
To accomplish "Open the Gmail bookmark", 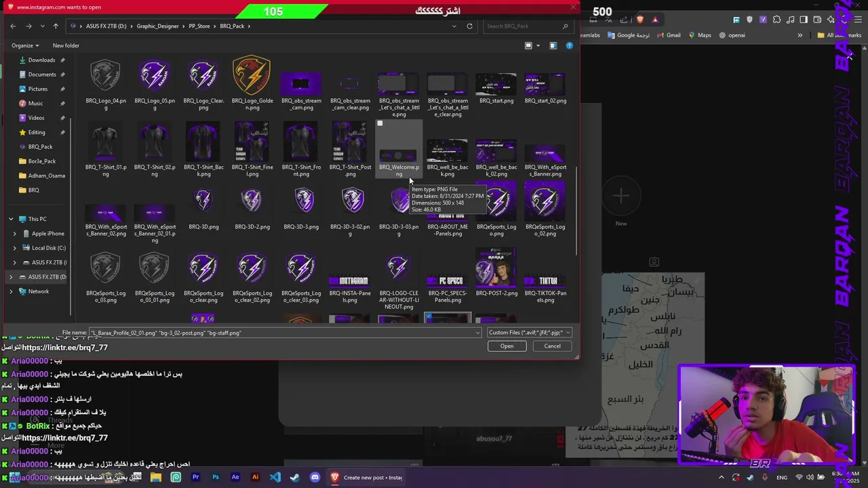I will [x=668, y=35].
